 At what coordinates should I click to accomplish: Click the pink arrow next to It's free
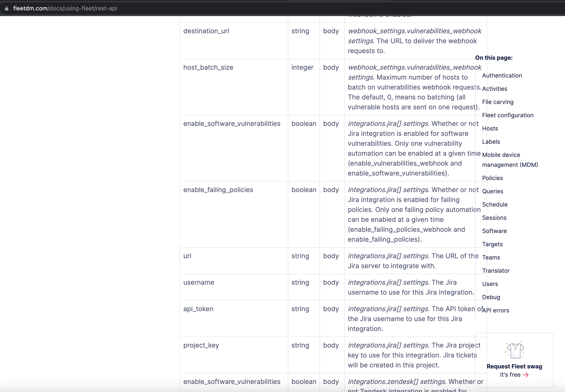coord(526,375)
